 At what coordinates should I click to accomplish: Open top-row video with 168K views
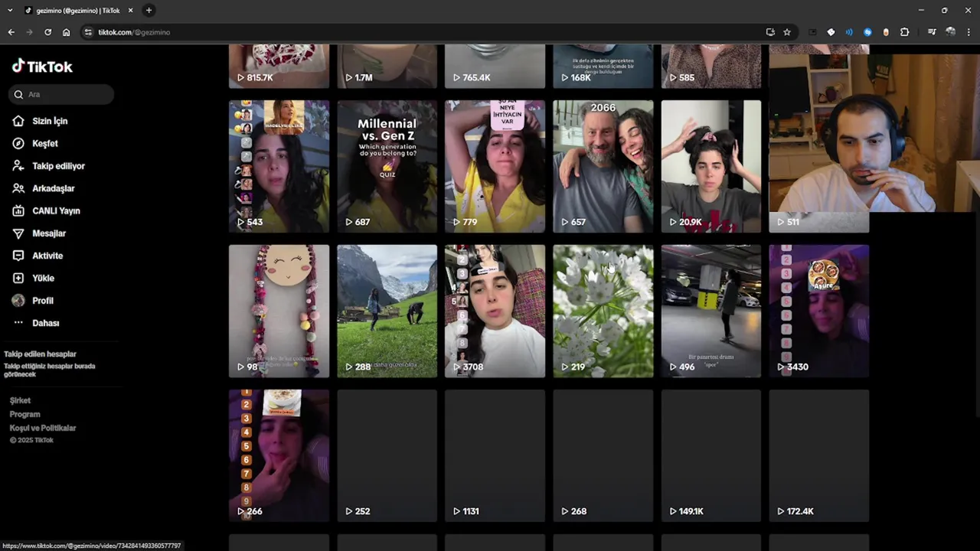tap(603, 66)
